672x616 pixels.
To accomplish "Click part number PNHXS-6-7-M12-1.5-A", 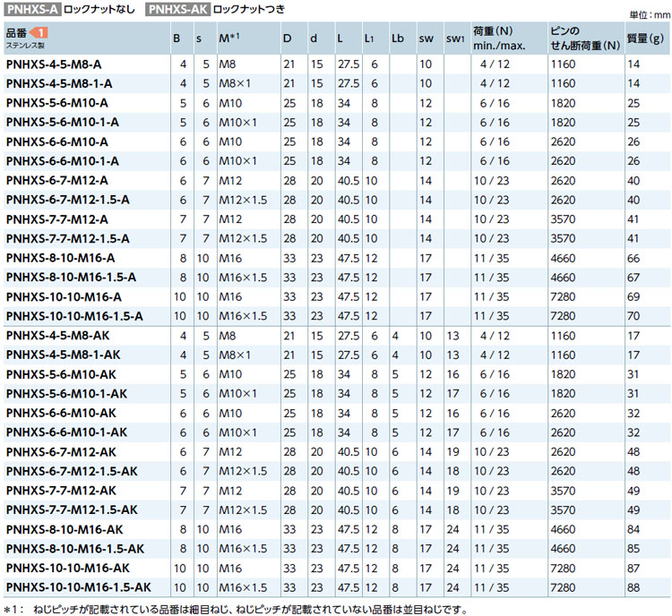I will coord(67,199).
